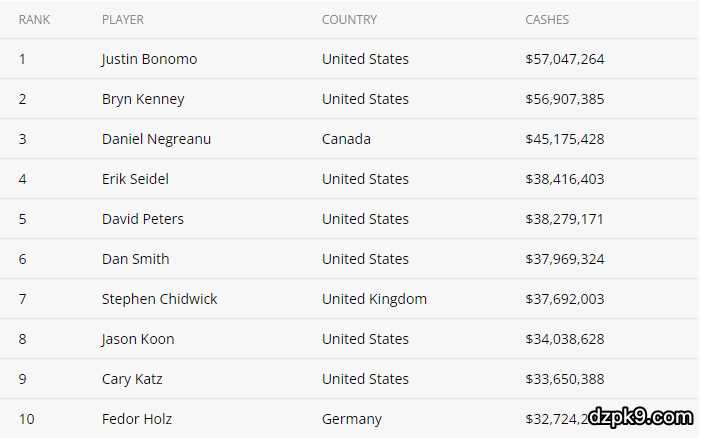The image size is (702, 438).
Task: Select the CASHES column header
Action: pos(547,20)
